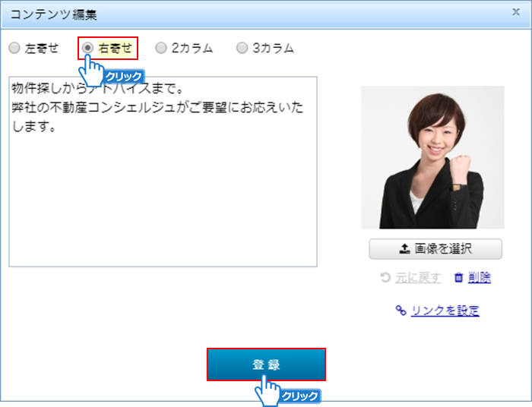Click the chain link icon
The image size is (532, 407).
point(401,311)
